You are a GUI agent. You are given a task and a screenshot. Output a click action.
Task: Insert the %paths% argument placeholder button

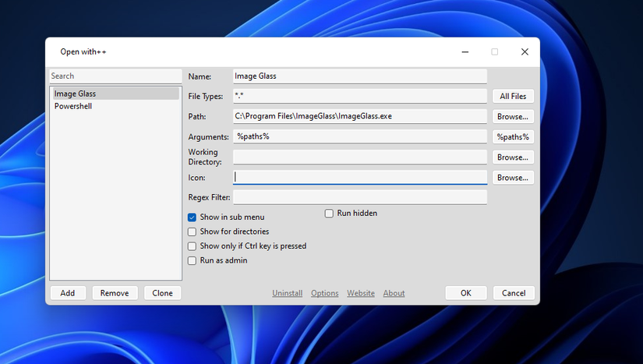pos(513,137)
